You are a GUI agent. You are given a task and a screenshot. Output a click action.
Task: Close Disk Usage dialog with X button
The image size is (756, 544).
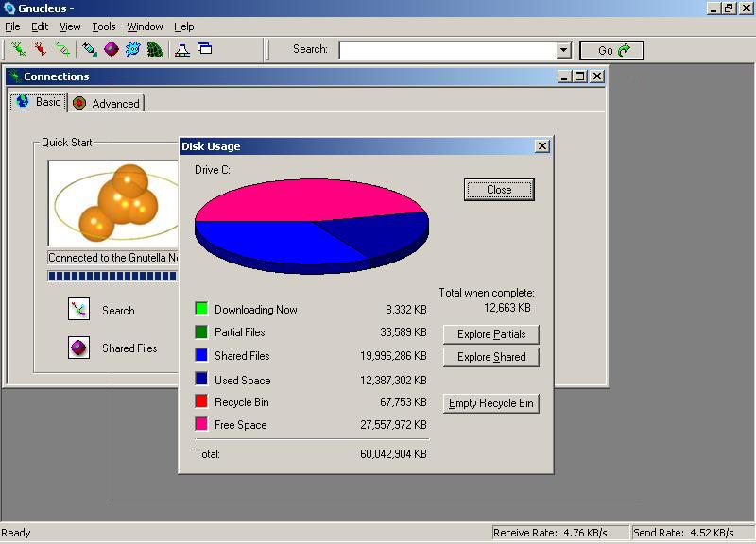coord(541,146)
